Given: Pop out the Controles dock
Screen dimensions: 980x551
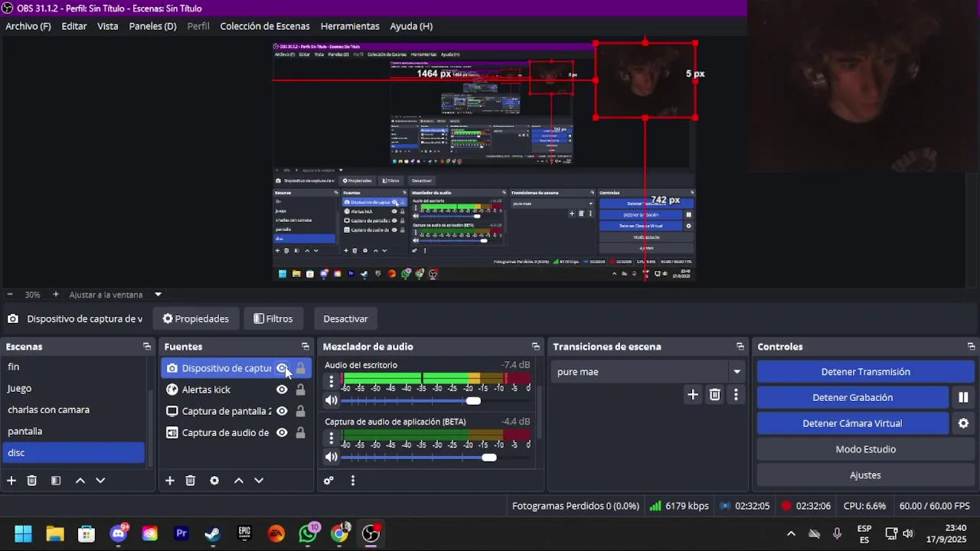Looking at the screenshot, I should (971, 347).
